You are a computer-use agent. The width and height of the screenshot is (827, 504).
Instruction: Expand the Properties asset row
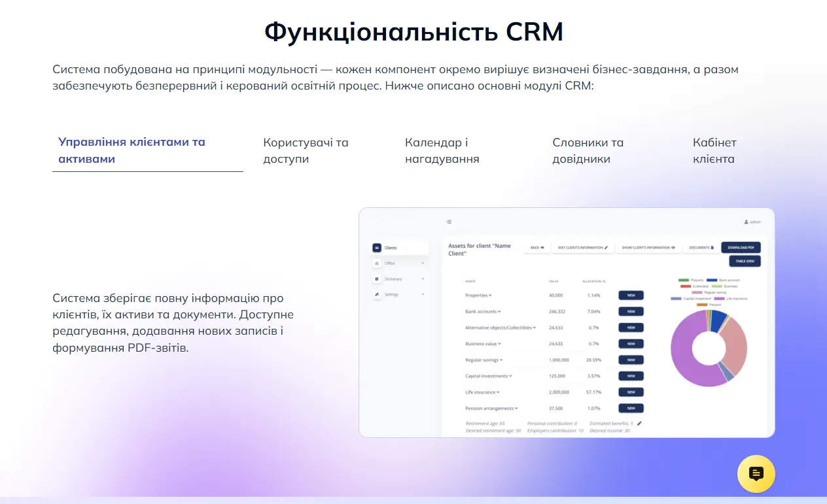490,295
